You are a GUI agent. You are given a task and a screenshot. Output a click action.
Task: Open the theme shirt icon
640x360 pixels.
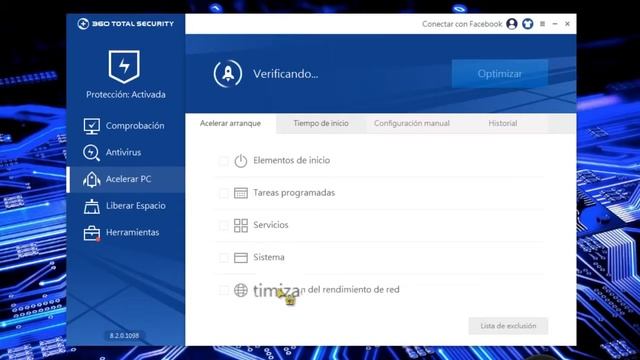(527, 24)
